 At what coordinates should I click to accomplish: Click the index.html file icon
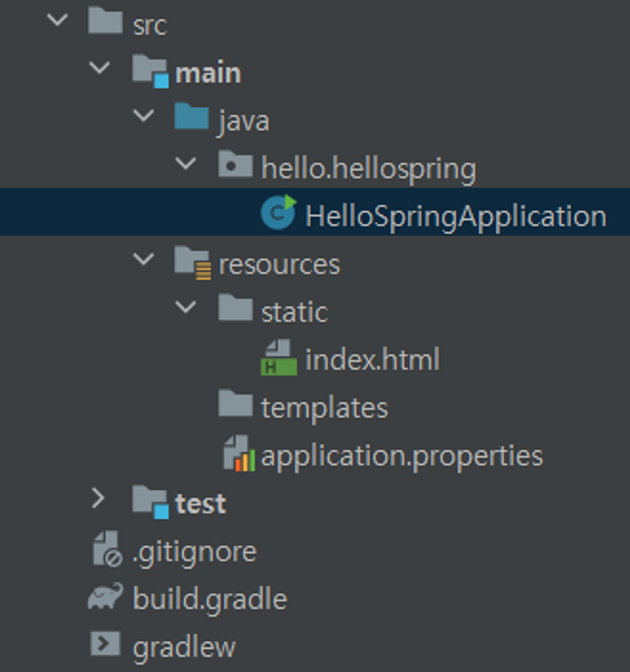pos(279,358)
